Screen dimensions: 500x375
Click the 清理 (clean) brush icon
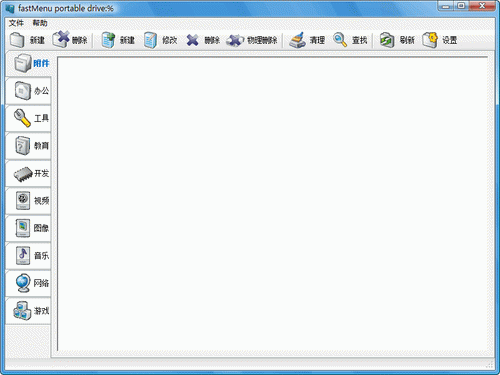click(x=297, y=40)
